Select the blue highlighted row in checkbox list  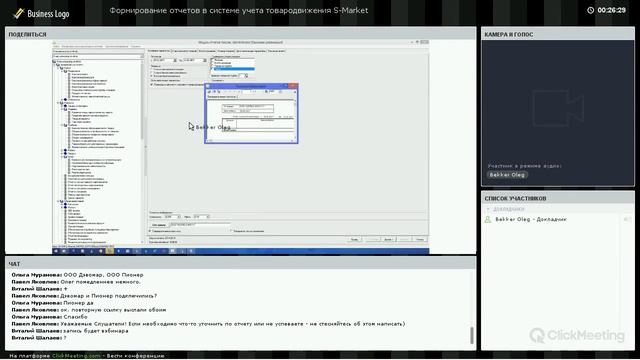point(234,69)
